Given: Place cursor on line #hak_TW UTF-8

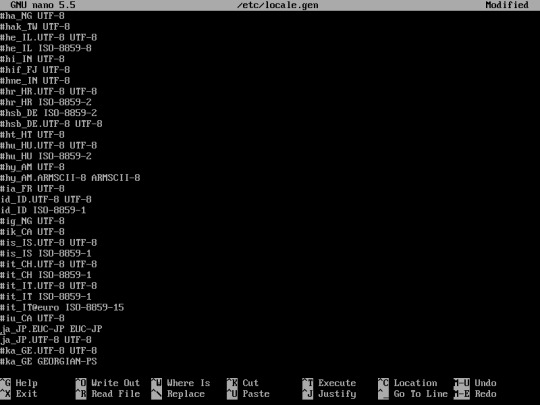Looking at the screenshot, I should coord(35,27).
